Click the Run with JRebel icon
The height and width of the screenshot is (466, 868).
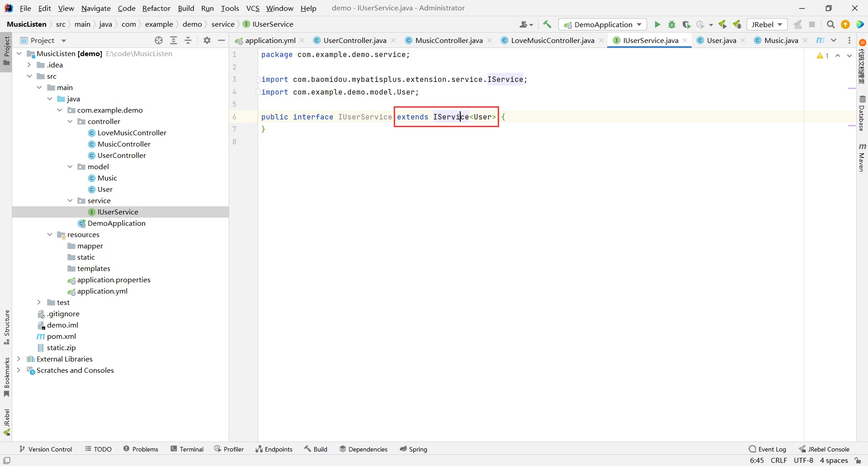tap(722, 24)
